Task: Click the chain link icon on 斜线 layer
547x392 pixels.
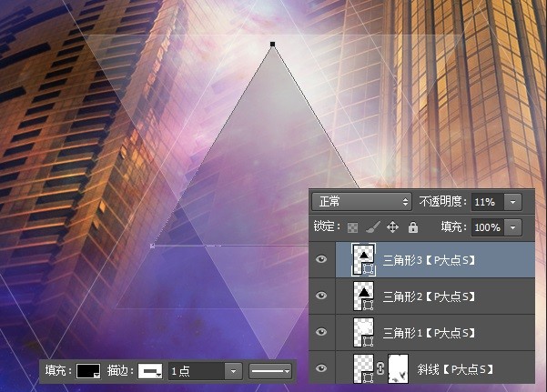Action: coord(380,368)
